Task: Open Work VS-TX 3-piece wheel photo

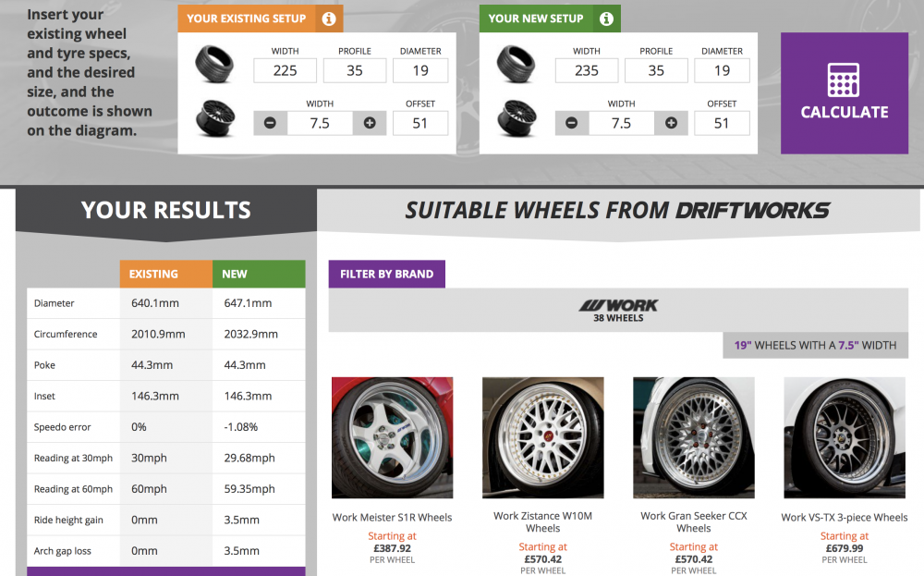Action: 845,437
